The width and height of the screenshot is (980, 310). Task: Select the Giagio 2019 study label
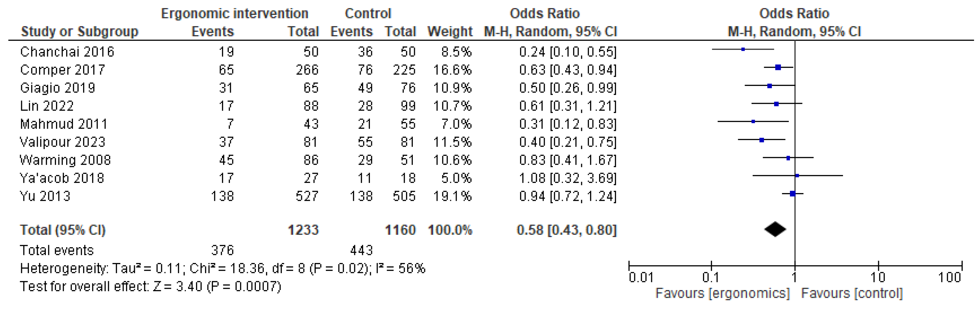coord(57,88)
